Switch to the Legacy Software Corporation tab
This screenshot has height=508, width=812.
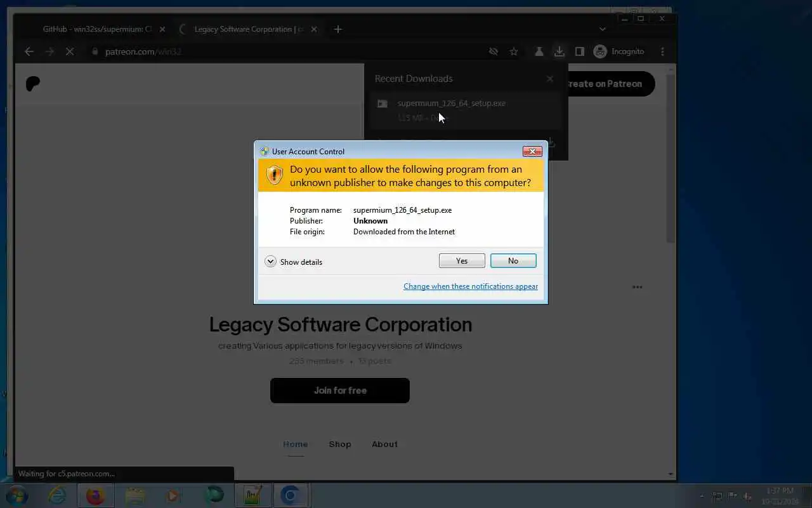coord(249,29)
